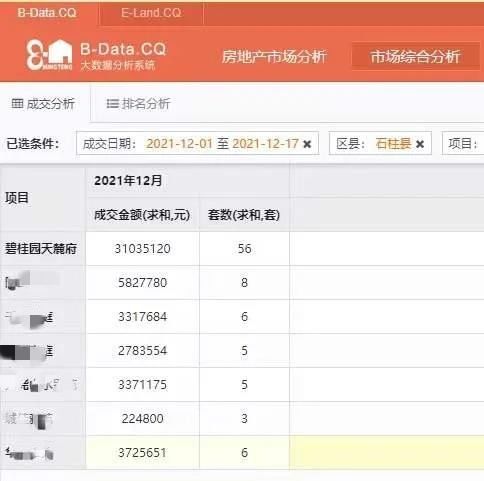
Task: Click the 成交分析 table icon
Action: (x=17, y=103)
